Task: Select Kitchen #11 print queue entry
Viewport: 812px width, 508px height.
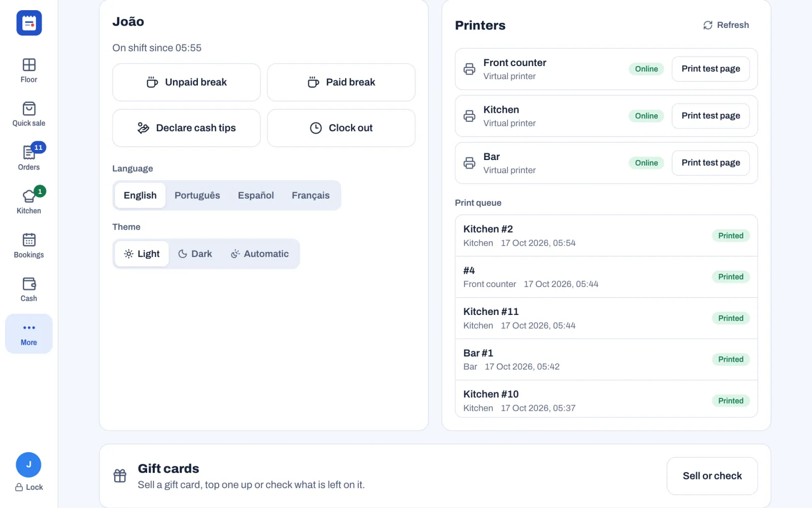Action: pos(606,318)
